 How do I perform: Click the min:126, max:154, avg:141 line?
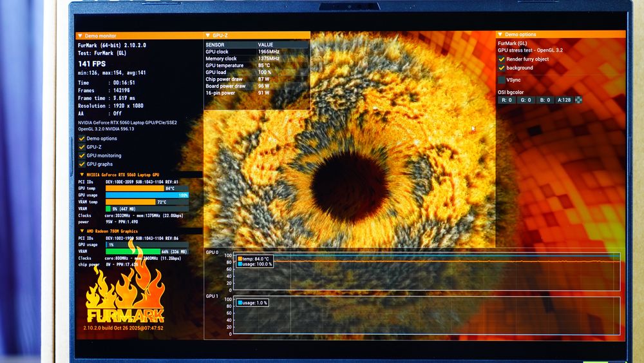pos(111,73)
